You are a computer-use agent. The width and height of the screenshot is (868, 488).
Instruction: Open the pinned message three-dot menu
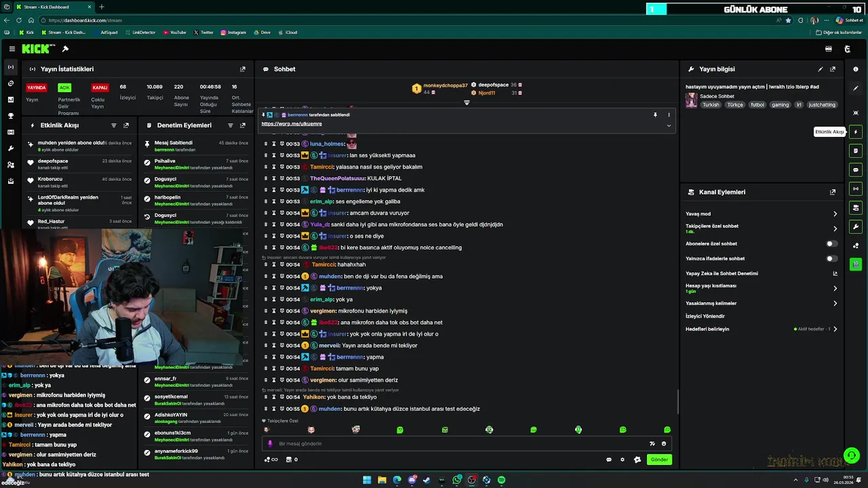click(669, 115)
